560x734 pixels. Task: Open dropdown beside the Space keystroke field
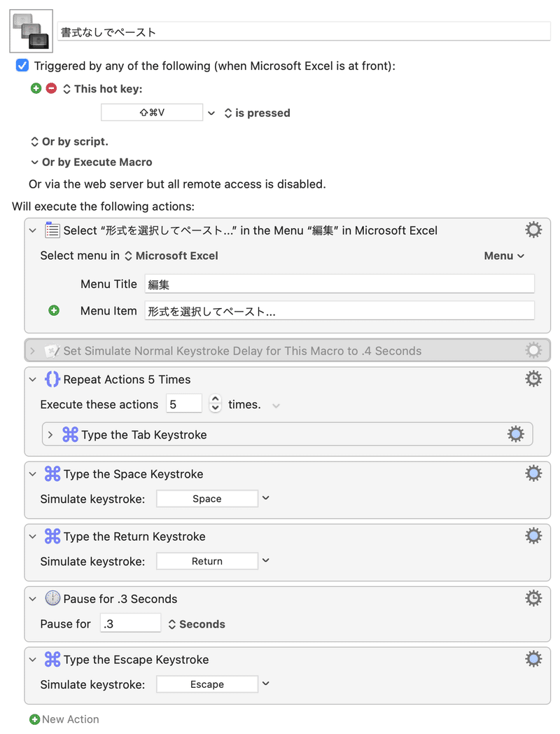pyautogui.click(x=266, y=498)
